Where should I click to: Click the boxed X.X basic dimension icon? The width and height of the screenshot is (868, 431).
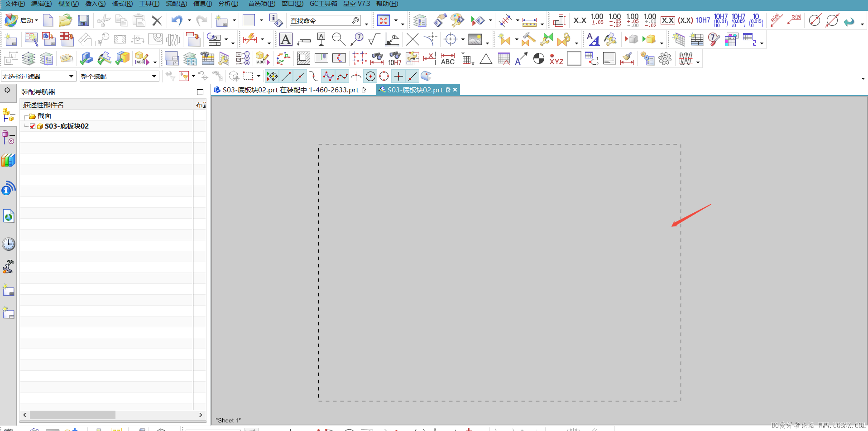(668, 20)
